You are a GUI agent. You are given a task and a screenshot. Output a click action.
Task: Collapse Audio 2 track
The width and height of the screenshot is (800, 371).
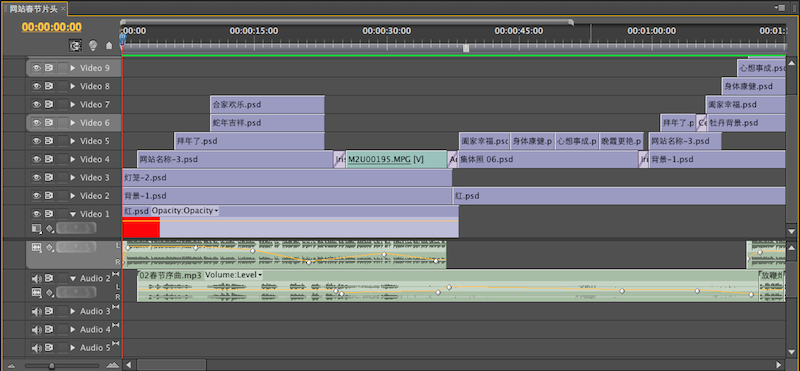(73, 279)
